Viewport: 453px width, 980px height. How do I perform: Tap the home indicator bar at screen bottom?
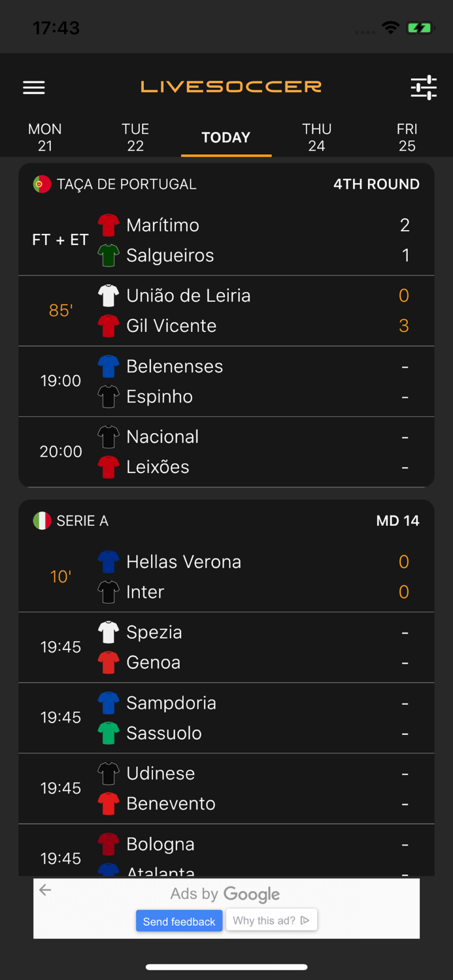[226, 967]
